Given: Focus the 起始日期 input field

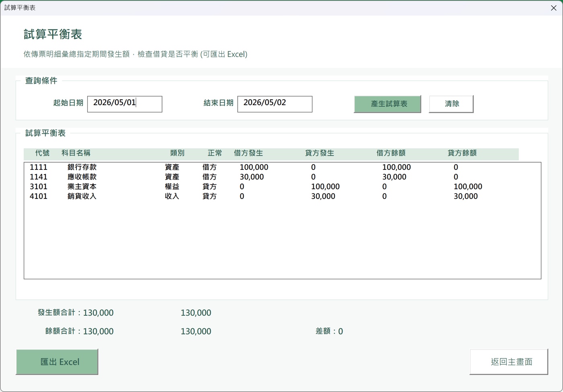Looking at the screenshot, I should [x=125, y=104].
